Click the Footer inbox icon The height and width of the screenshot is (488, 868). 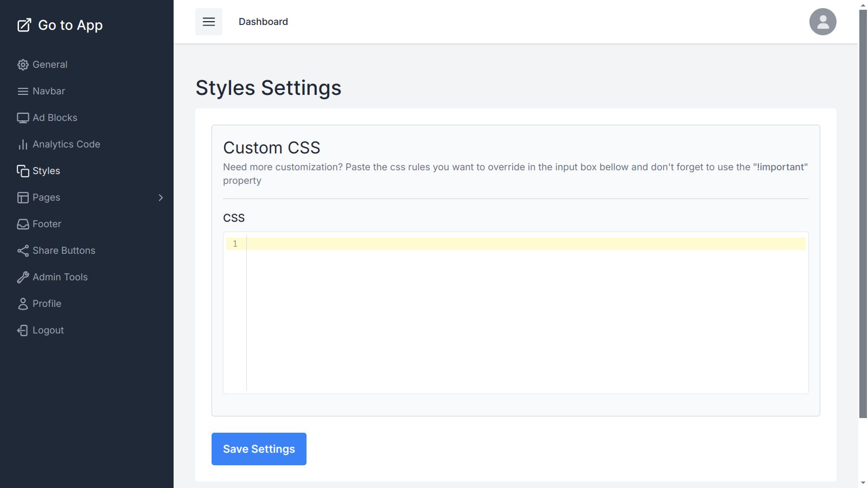23,224
